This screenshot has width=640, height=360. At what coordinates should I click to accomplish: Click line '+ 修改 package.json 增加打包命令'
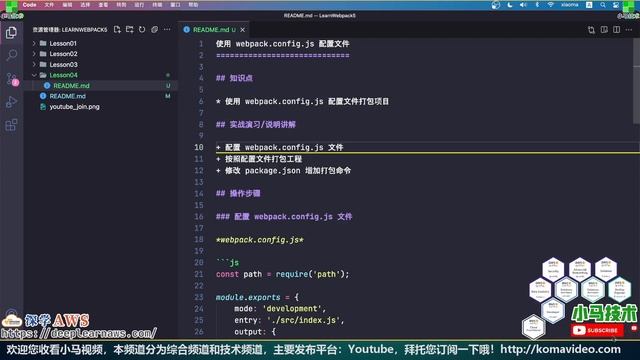click(x=283, y=171)
